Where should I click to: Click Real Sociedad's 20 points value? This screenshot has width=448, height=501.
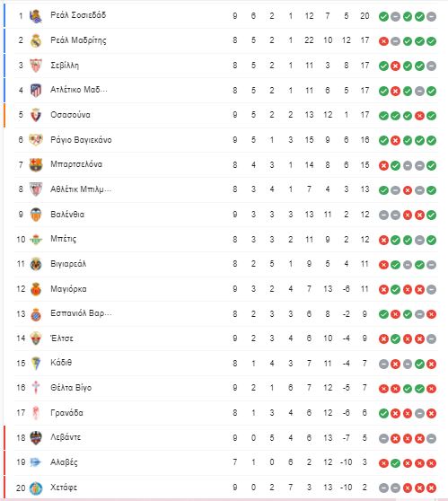coord(365,16)
